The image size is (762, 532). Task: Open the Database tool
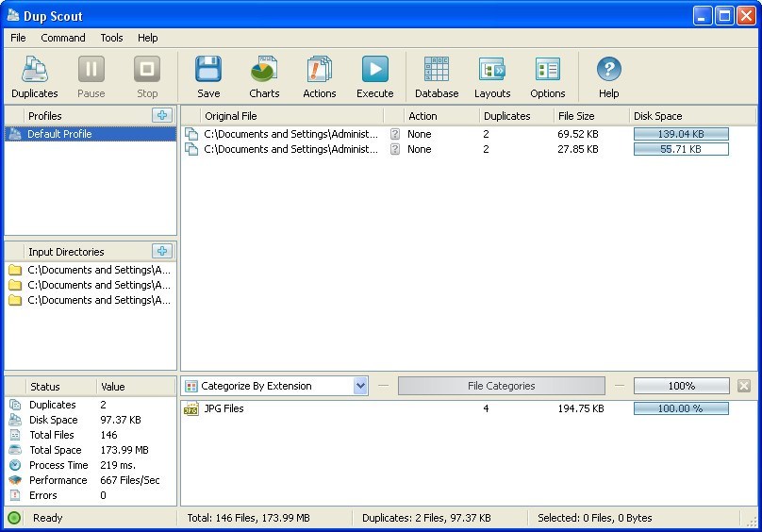(x=437, y=76)
